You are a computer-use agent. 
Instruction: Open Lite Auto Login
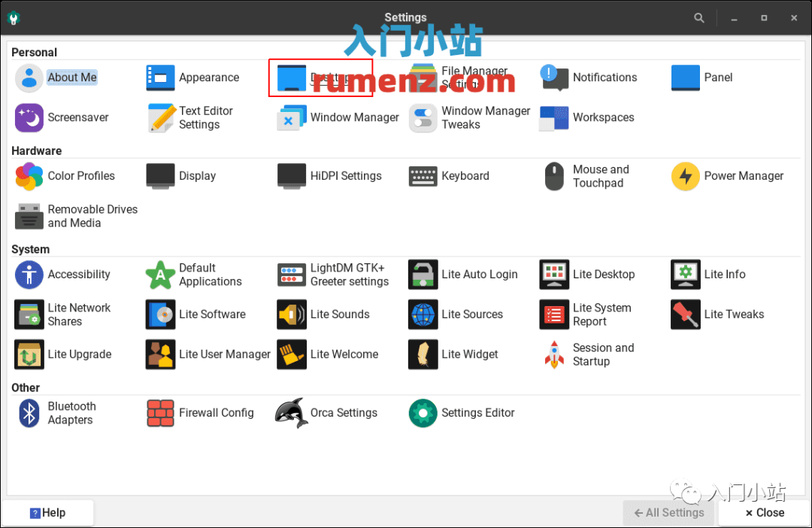(463, 275)
